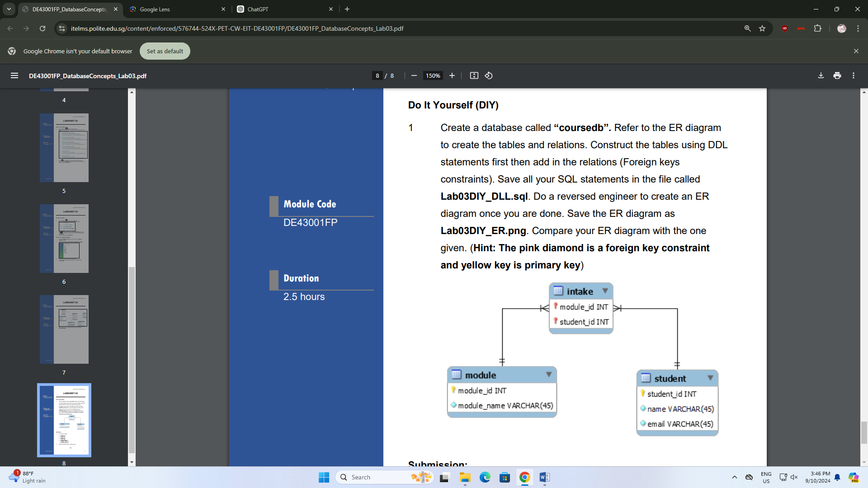
Task: Click the ChatGPT tab icon
Action: click(x=241, y=9)
